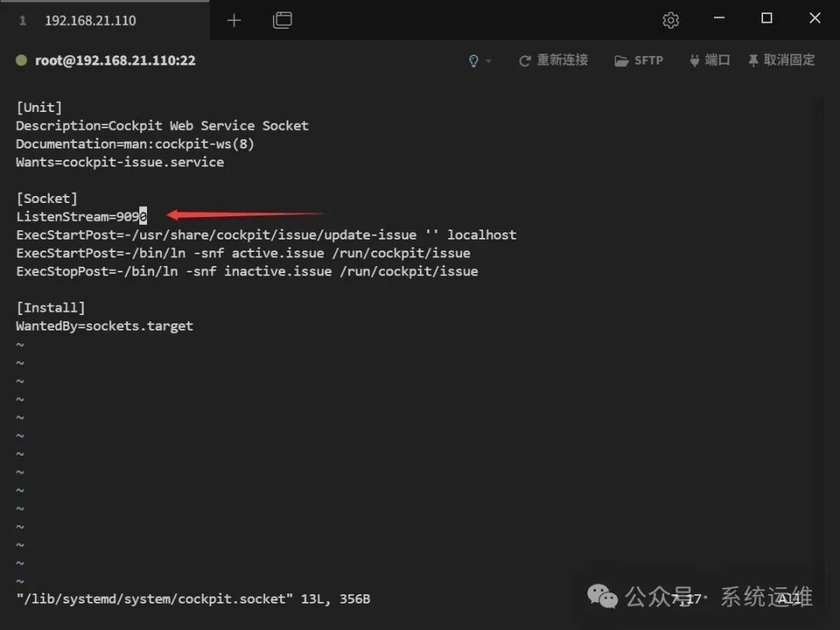
Task: Click the WantedBy=sockets.target text line
Action: (x=104, y=325)
